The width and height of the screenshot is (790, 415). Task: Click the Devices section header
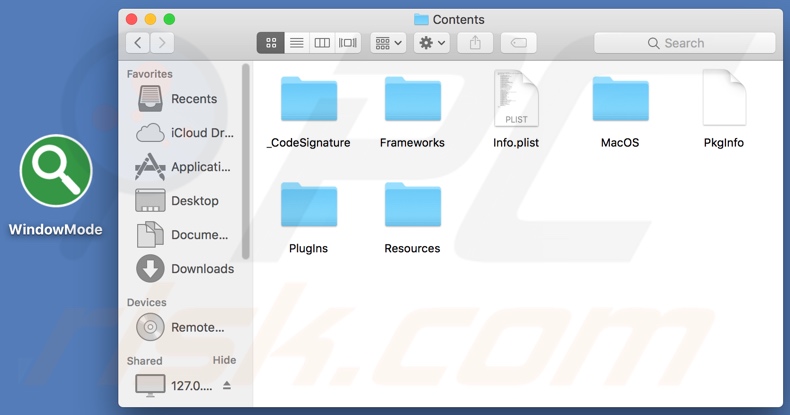pos(147,302)
